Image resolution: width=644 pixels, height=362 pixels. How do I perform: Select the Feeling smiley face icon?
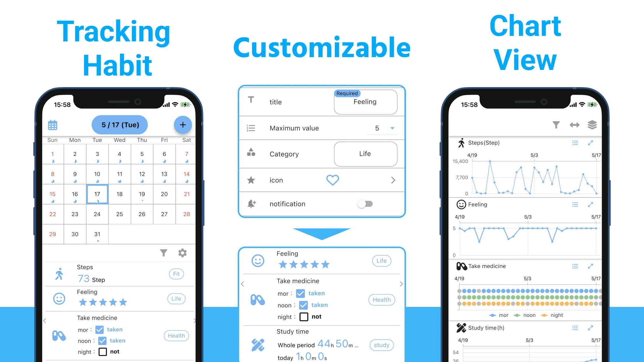pyautogui.click(x=59, y=298)
